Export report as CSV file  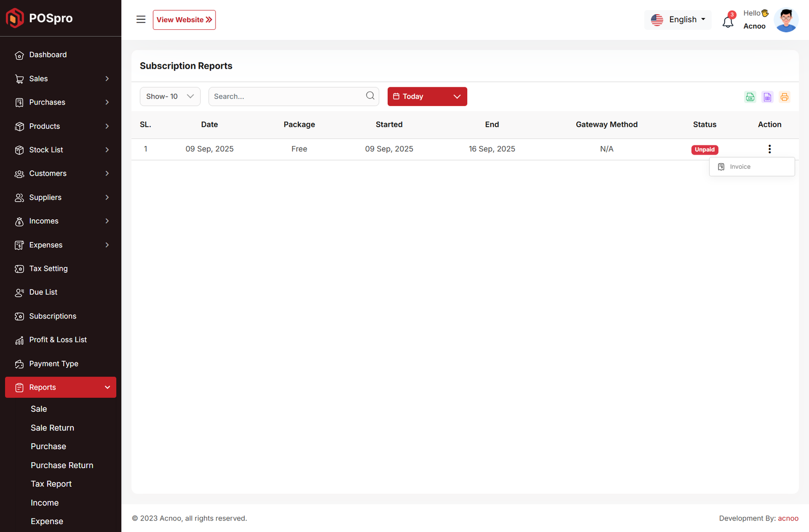750,97
